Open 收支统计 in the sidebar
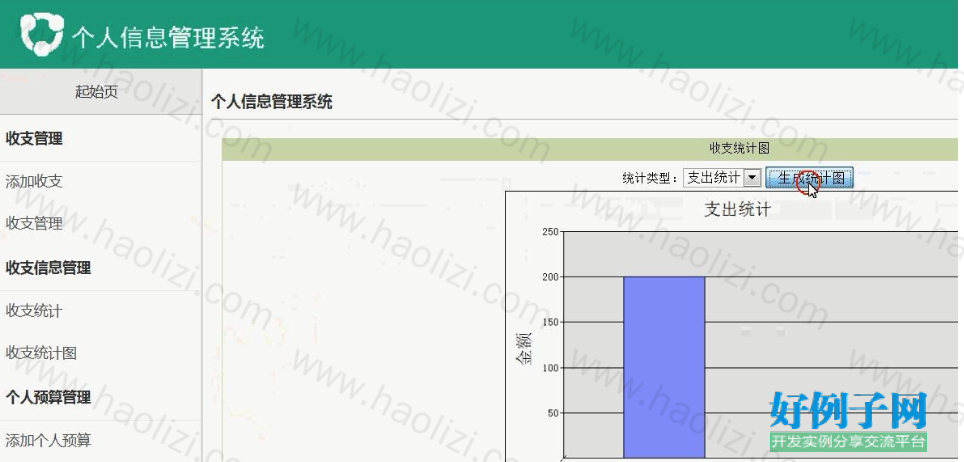 click(34, 311)
